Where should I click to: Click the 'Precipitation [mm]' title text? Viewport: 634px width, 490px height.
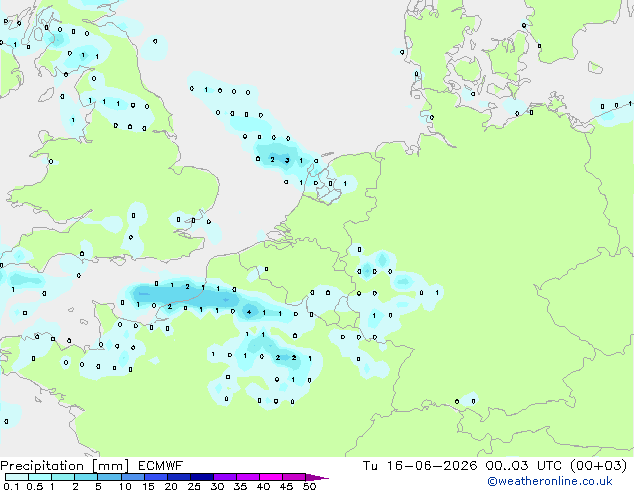click(x=65, y=466)
